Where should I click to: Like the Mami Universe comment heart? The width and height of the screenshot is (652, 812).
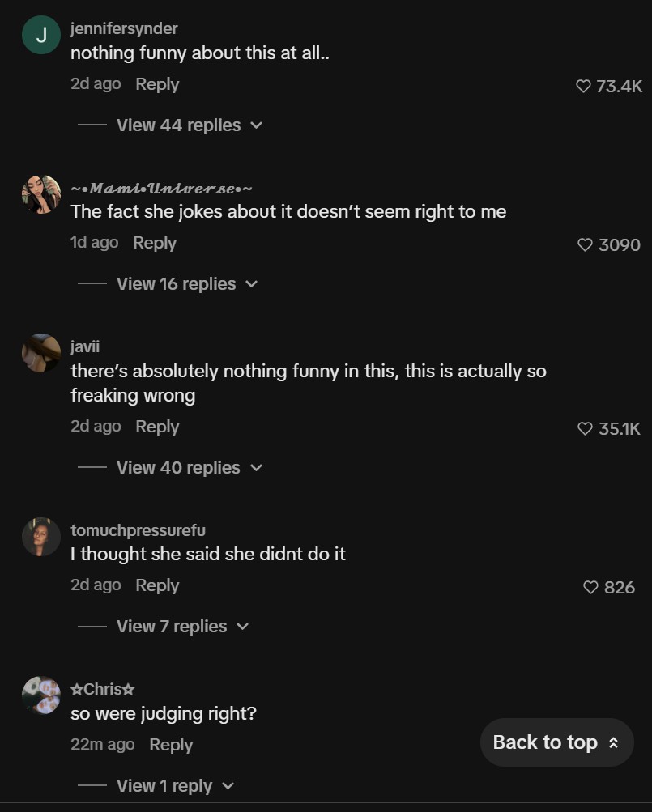(585, 244)
